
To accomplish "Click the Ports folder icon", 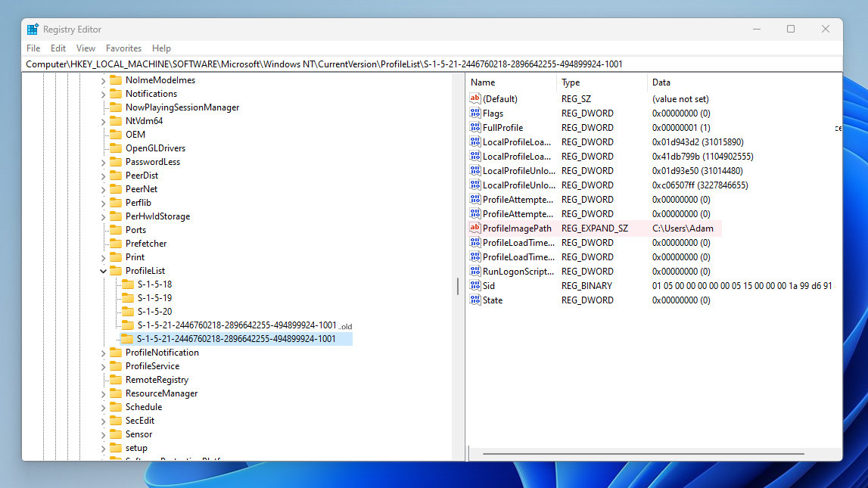I will 116,229.
